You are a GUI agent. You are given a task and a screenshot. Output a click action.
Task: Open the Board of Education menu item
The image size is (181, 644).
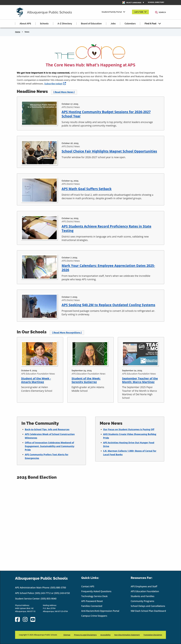[x=91, y=23]
